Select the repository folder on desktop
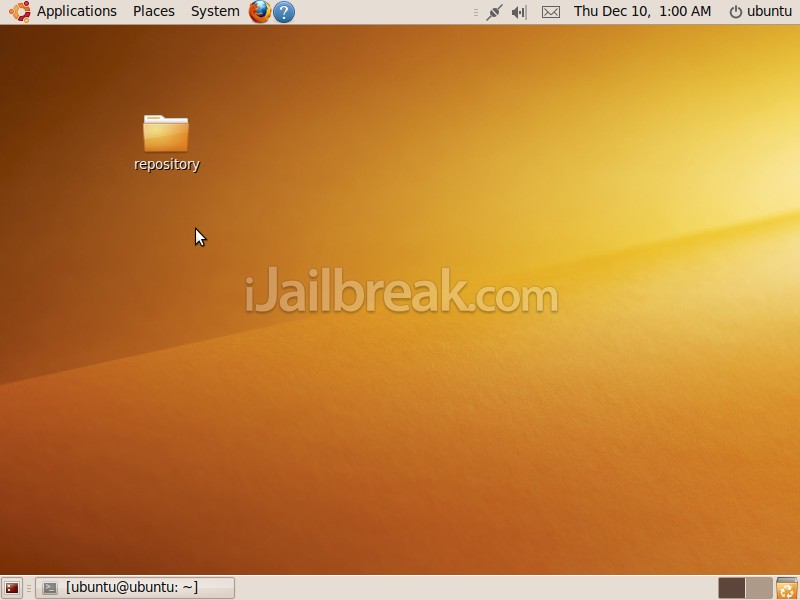800x600 pixels. [166, 143]
